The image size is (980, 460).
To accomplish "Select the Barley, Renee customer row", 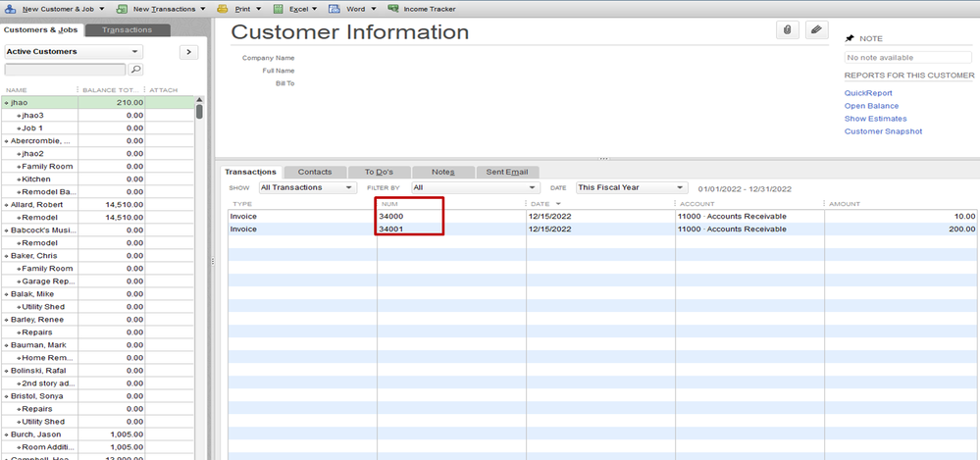I will 97,320.
